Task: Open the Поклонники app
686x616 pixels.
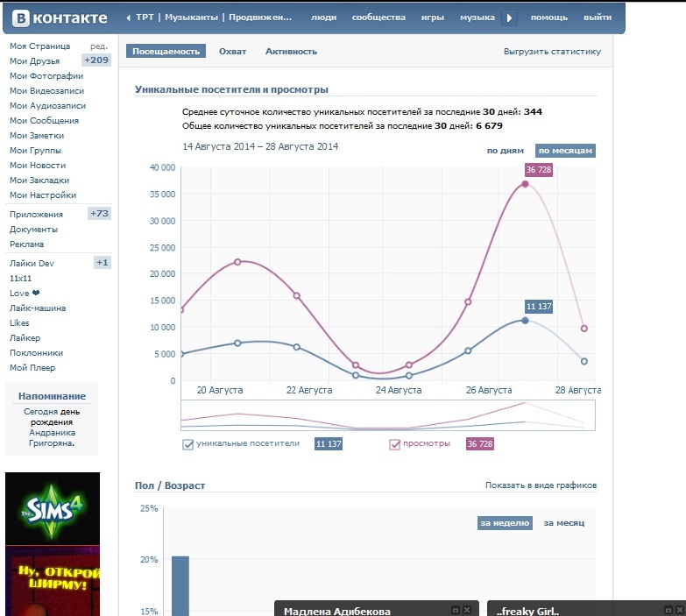Action: (36, 352)
